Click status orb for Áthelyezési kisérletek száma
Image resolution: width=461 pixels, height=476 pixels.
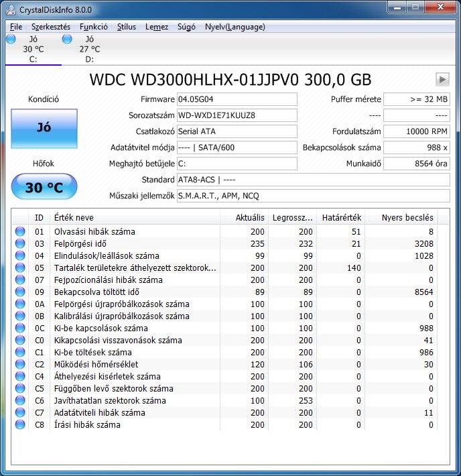[x=20, y=376]
